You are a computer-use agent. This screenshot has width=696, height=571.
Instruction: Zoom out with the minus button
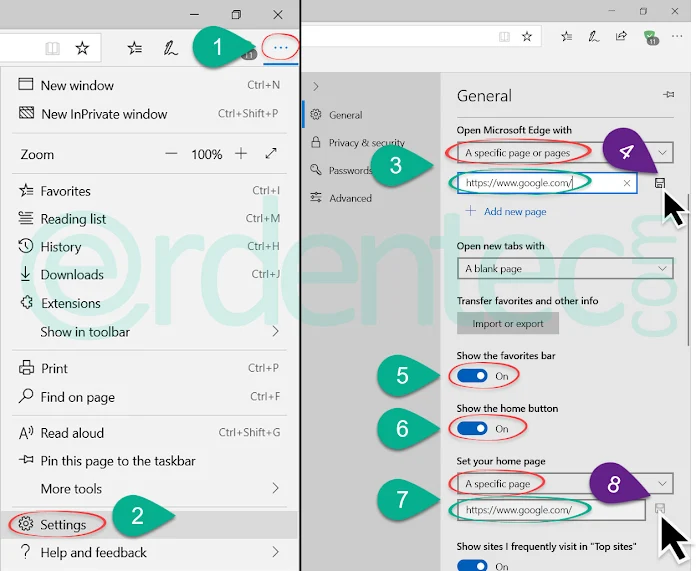[x=171, y=154]
